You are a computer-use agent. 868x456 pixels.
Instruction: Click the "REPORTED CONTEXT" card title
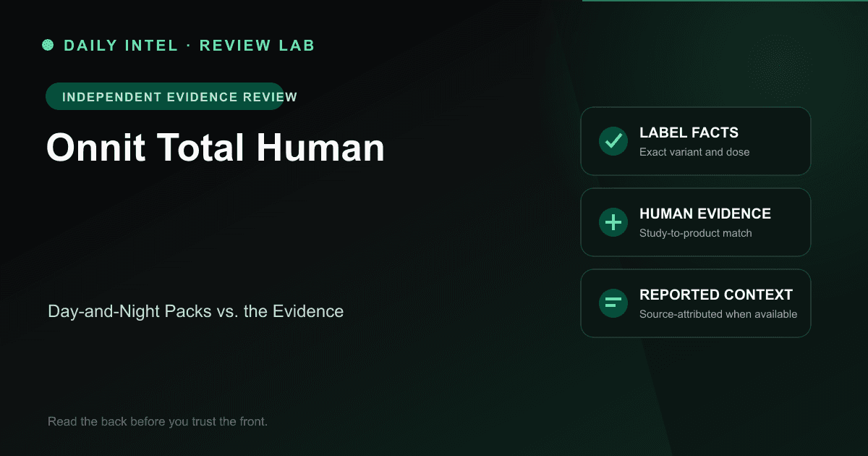[716, 295]
